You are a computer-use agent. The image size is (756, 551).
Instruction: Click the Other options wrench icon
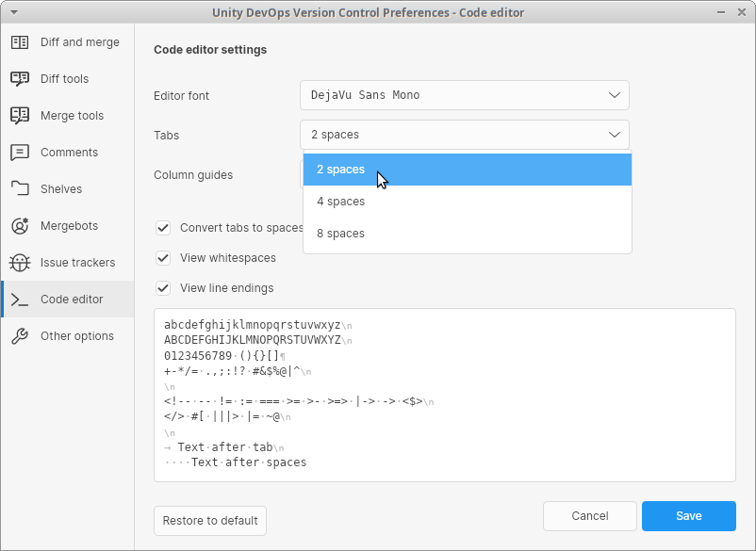click(x=19, y=335)
